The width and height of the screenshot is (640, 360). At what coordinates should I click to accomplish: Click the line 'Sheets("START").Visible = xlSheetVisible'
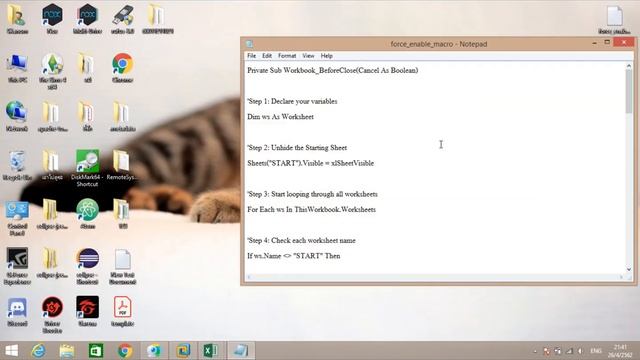tap(311, 163)
